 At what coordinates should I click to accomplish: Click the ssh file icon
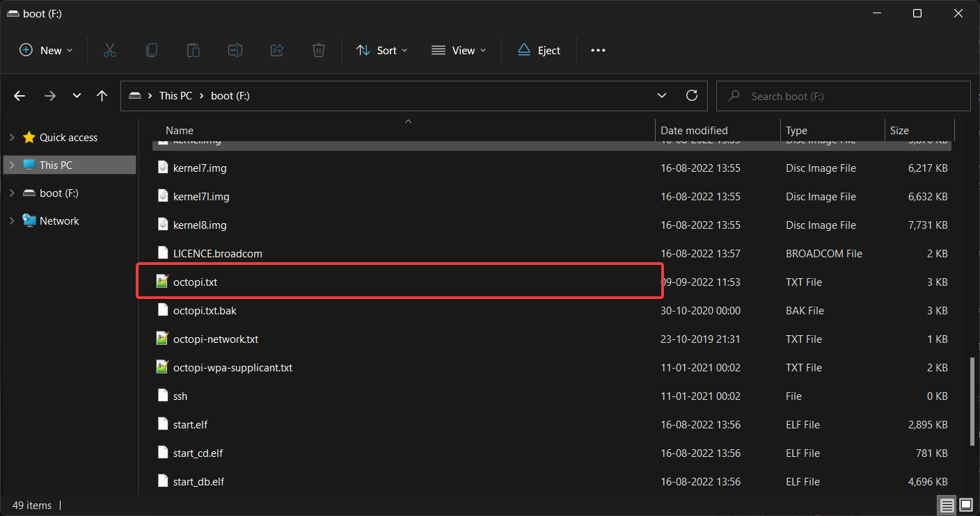coord(163,396)
